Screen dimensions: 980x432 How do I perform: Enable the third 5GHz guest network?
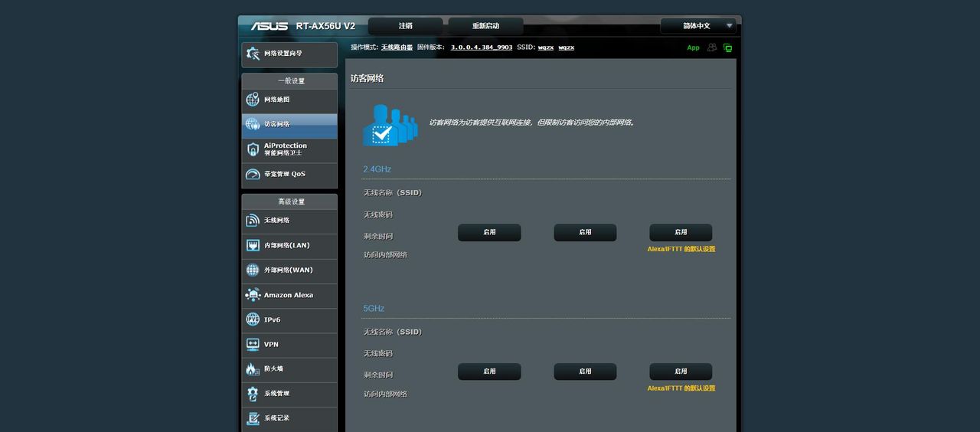(x=681, y=371)
